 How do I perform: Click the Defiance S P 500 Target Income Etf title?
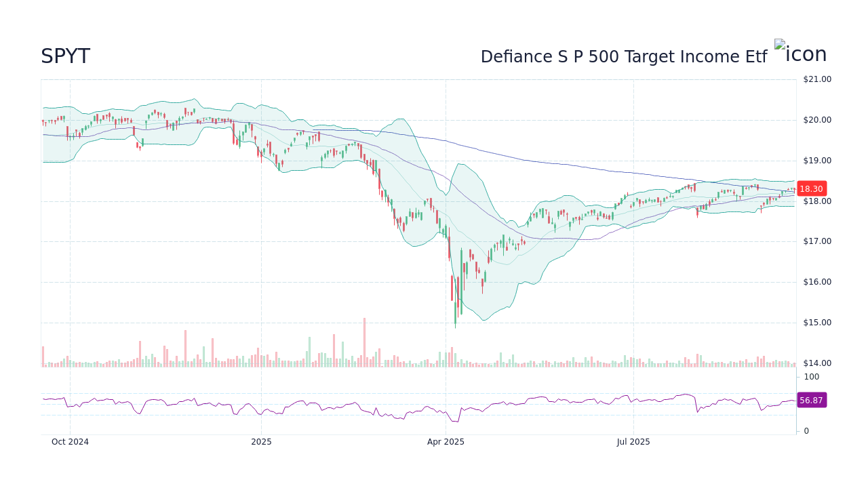click(x=624, y=57)
